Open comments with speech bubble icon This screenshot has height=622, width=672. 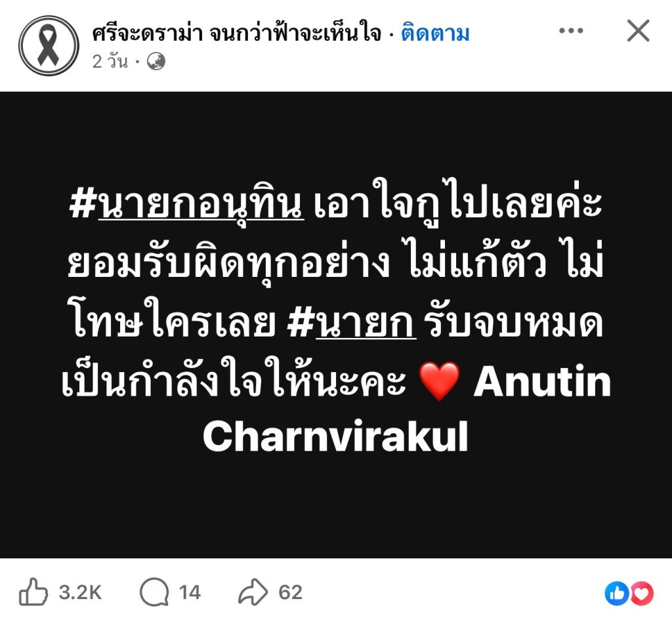tap(154, 592)
